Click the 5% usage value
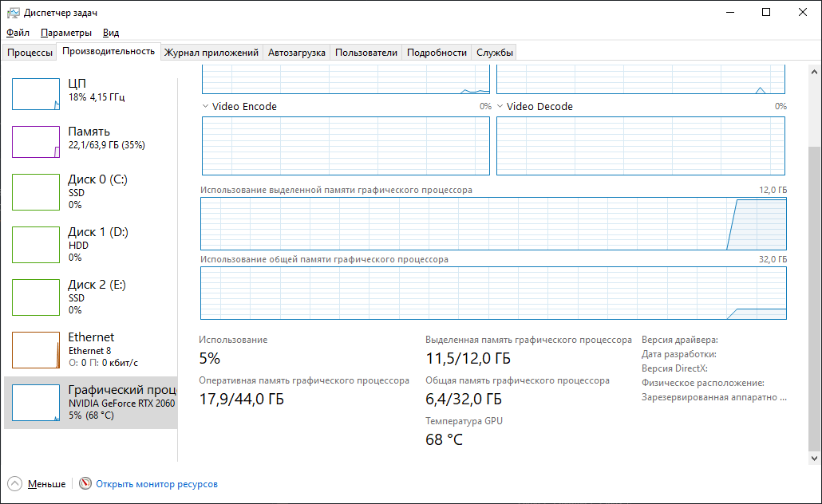The height and width of the screenshot is (504, 822). pos(210,358)
